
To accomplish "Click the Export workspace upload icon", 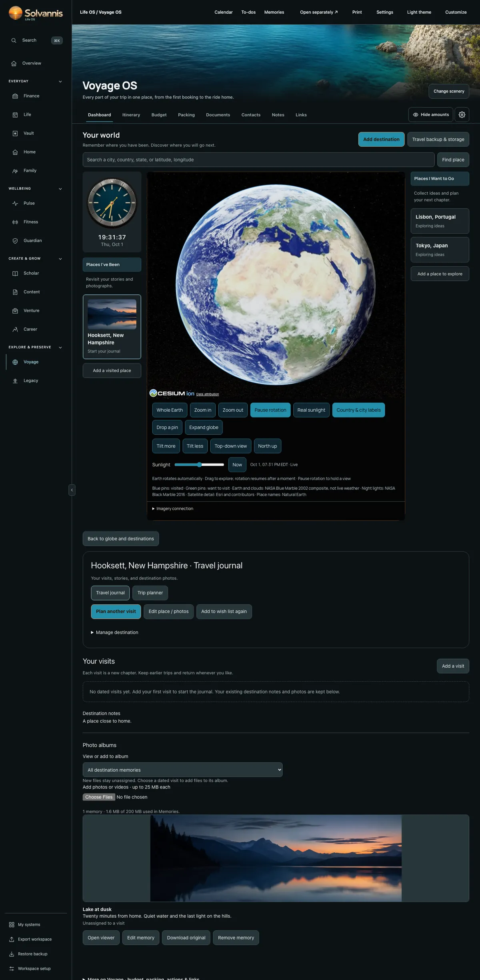I will click(12, 939).
